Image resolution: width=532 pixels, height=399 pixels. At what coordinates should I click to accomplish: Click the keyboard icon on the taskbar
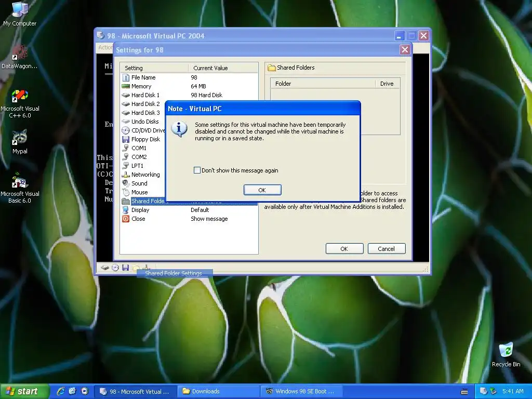(x=464, y=392)
